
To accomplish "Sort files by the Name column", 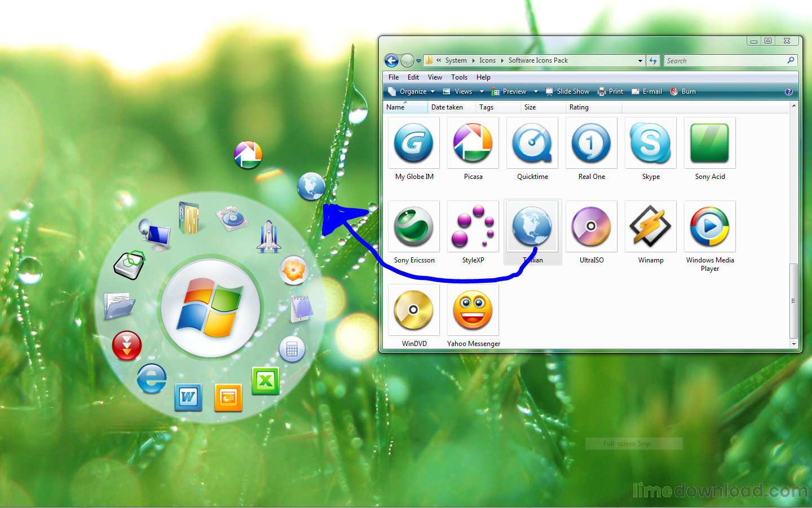I will pos(405,107).
